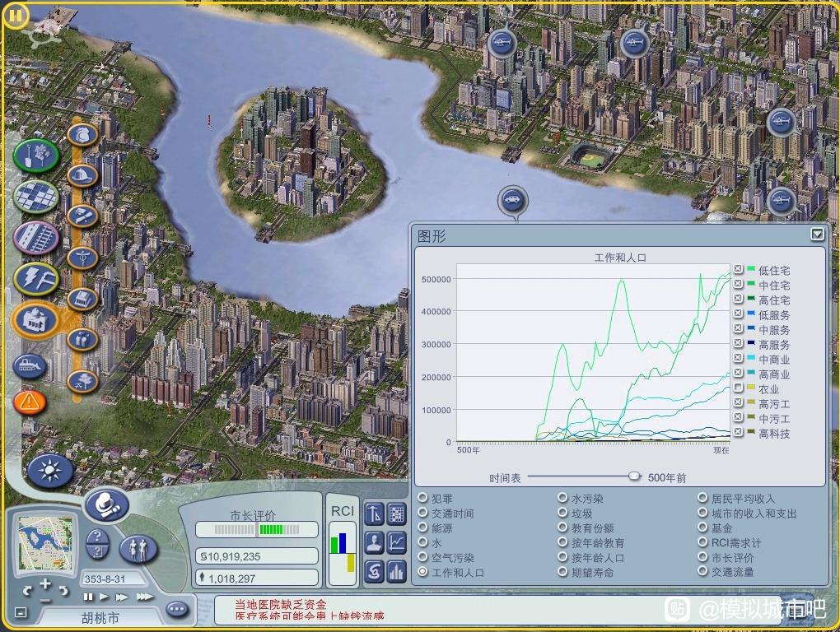Select the health caduceus submenu icon
840x632 pixels.
click(82, 258)
